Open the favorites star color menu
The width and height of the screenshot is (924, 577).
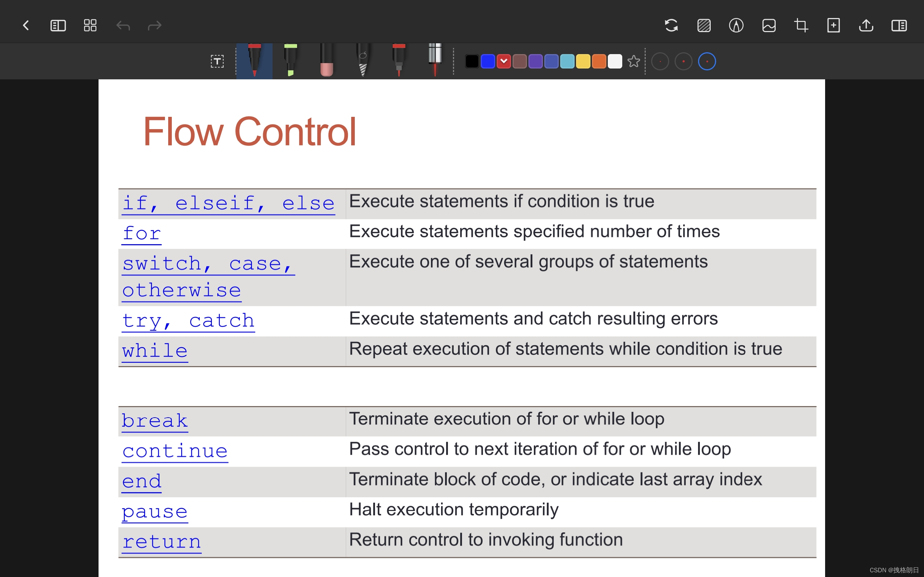[633, 61]
